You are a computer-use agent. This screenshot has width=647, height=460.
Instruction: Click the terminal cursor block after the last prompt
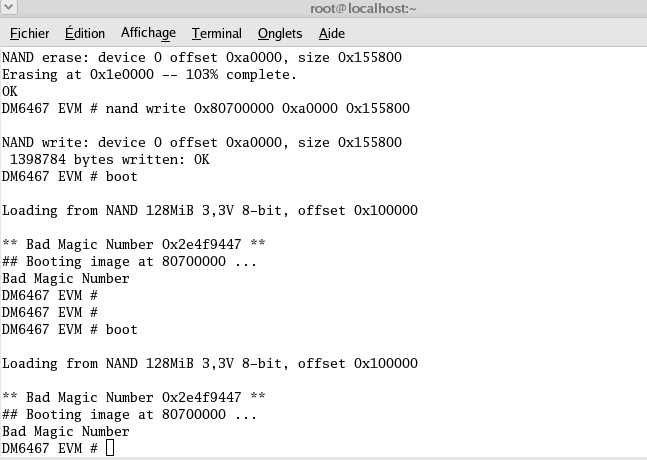[110, 448]
